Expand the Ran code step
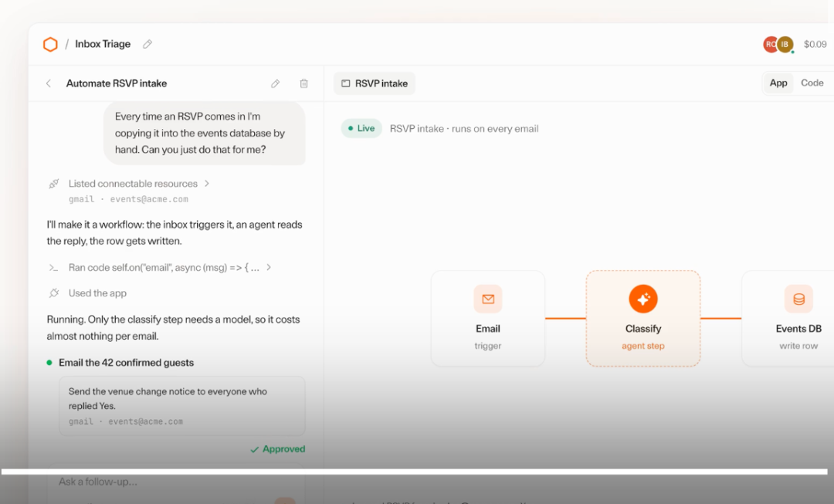Image resolution: width=834 pixels, height=504 pixels. [170, 267]
